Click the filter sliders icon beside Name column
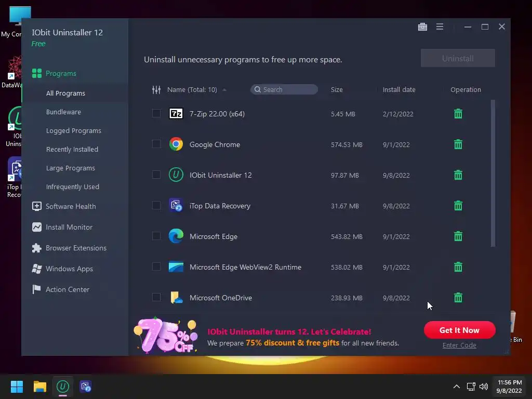Viewport: 532px width, 399px height. coord(156,89)
